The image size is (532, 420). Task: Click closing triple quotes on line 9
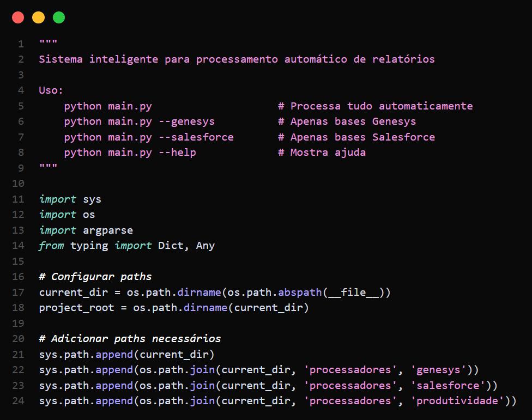point(48,166)
